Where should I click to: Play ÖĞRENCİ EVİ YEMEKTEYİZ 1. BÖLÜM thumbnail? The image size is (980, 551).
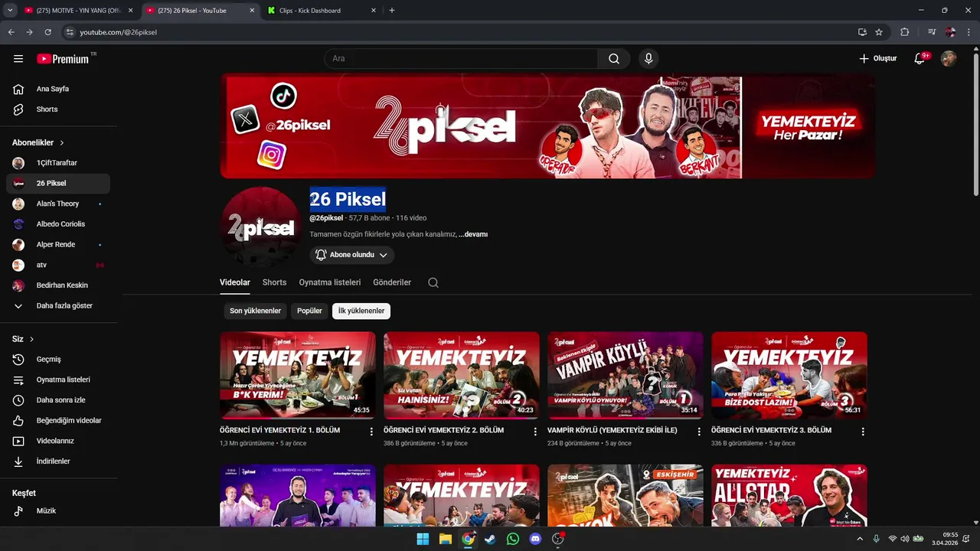[298, 375]
